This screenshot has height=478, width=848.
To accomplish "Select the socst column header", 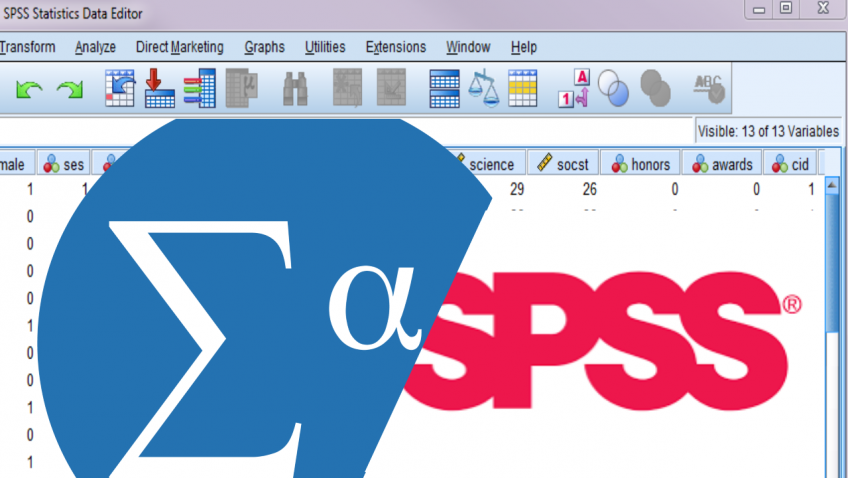I will point(563,164).
